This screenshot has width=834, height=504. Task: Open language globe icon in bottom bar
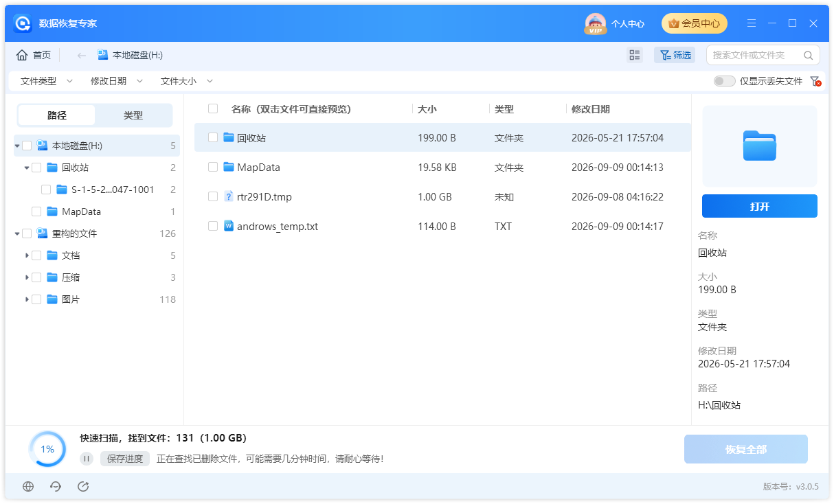click(28, 486)
